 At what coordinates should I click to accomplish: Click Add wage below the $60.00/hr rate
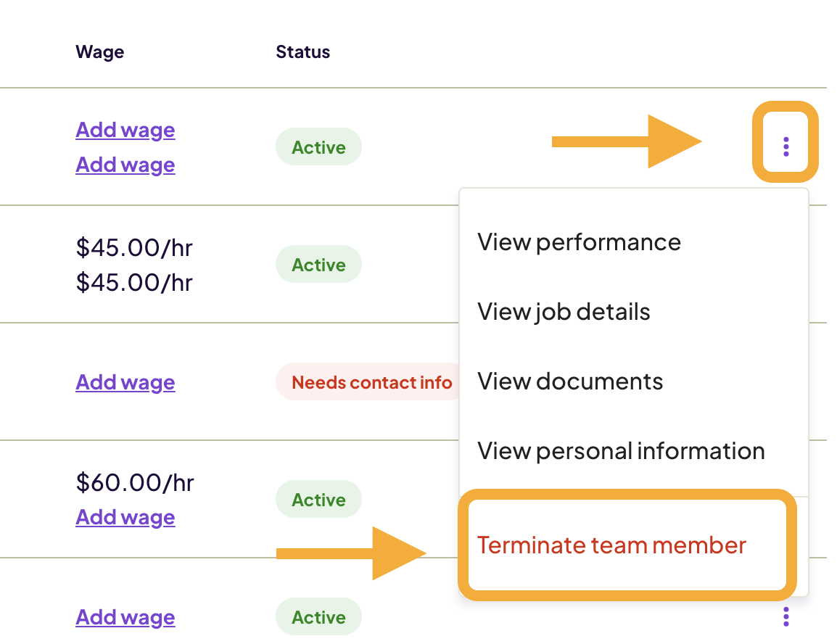(x=125, y=516)
